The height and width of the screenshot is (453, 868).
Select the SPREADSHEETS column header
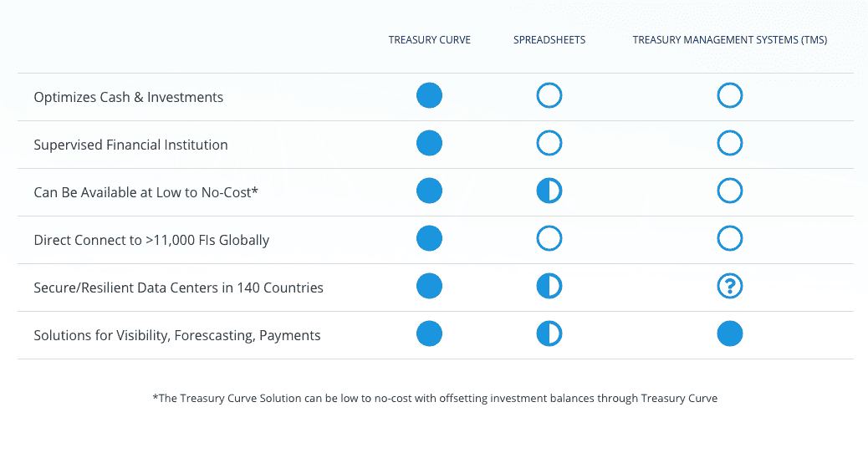coord(549,40)
